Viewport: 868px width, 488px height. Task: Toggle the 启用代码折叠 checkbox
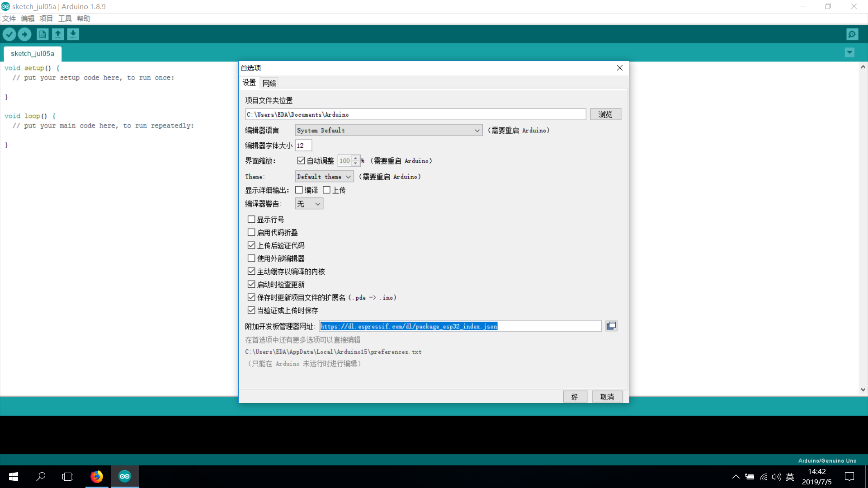coord(251,233)
